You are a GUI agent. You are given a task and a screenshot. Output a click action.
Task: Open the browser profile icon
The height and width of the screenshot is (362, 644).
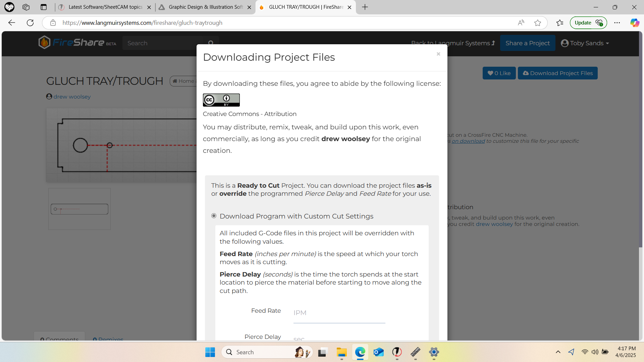click(x=9, y=7)
